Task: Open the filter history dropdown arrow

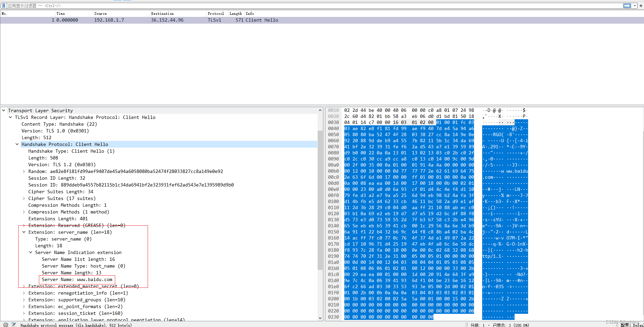Action: click(635, 5)
